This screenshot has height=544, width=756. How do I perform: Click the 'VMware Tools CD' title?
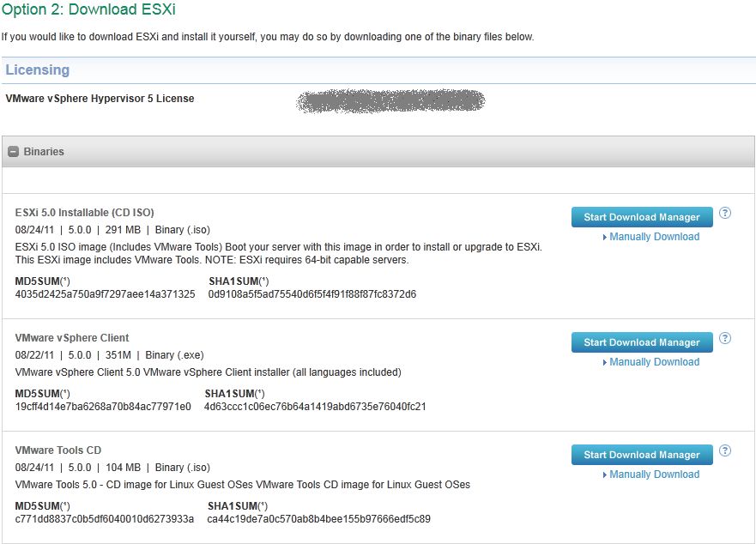(x=57, y=450)
